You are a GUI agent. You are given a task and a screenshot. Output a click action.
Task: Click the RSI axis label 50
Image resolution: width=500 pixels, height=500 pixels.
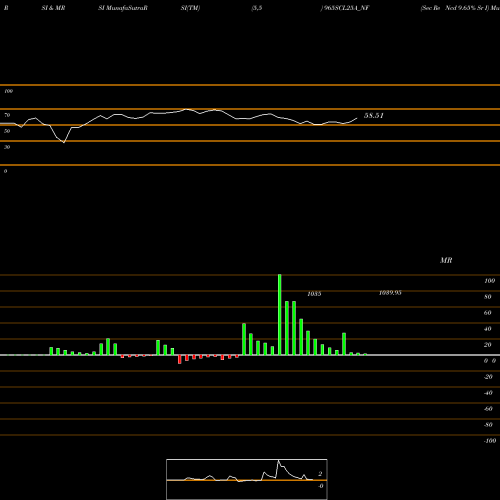click(7, 131)
